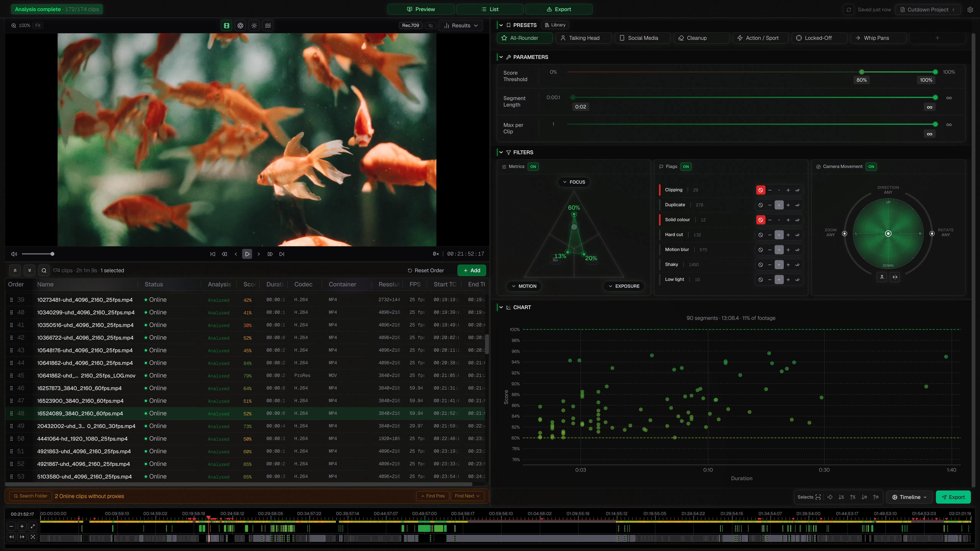980x551 pixels.
Task: Play the clip preview
Action: coord(247,254)
